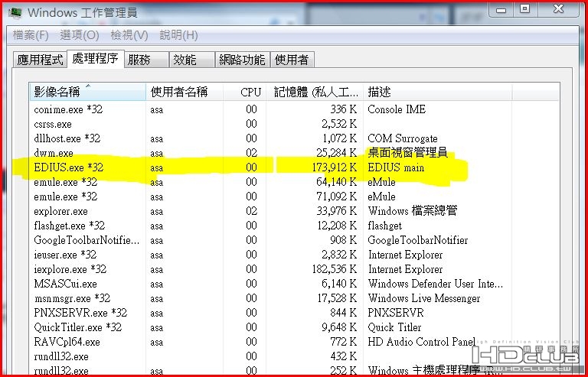Screen dimensions: 588x377
Task: Click the HD Audio Control Panel description
Action: (422, 342)
